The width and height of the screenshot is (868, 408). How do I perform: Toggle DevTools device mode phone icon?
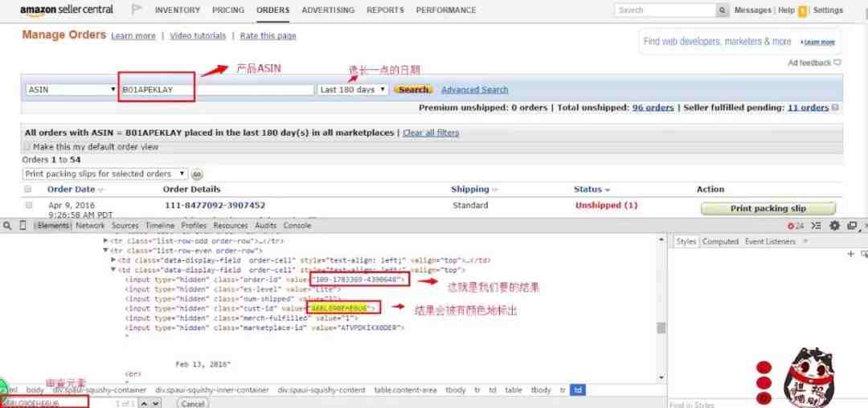(x=23, y=226)
